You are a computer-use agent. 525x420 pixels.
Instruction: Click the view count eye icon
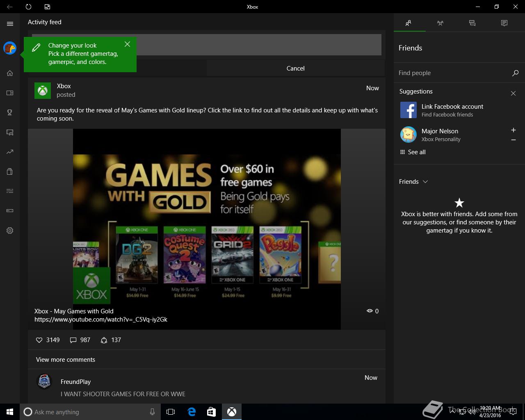(370, 311)
